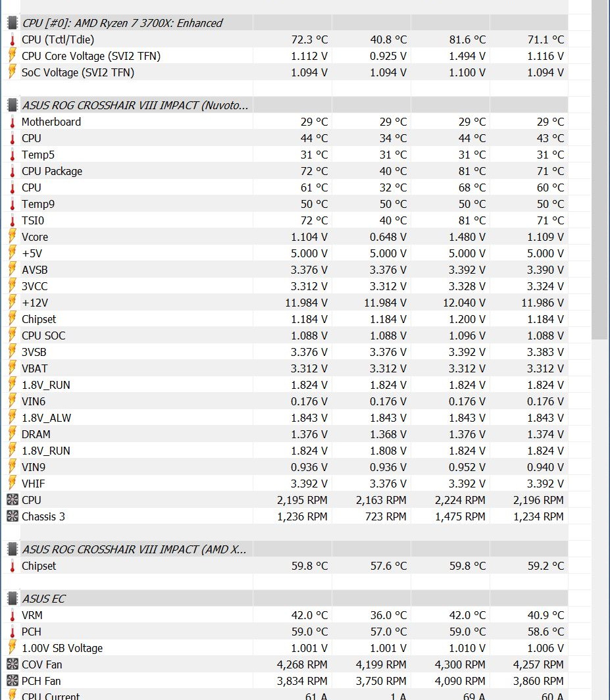Click the thermometer icon for VRM
The width and height of the screenshot is (610, 700).
(13, 615)
